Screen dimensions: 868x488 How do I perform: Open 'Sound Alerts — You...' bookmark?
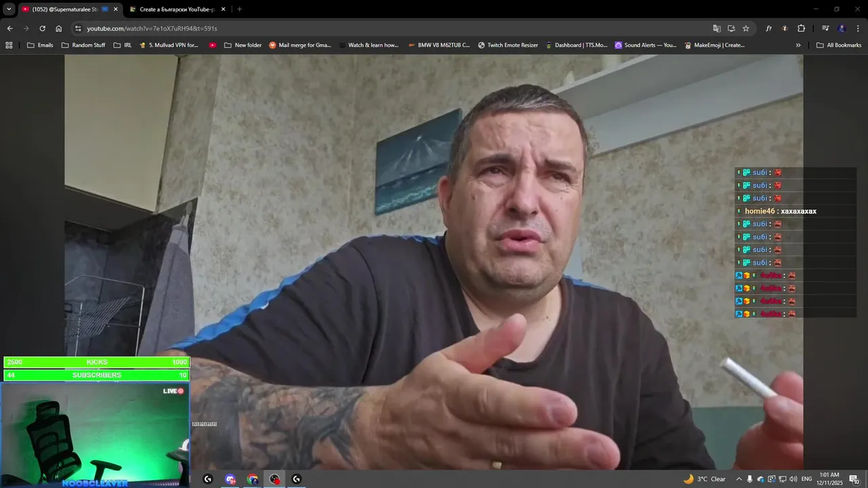click(646, 45)
